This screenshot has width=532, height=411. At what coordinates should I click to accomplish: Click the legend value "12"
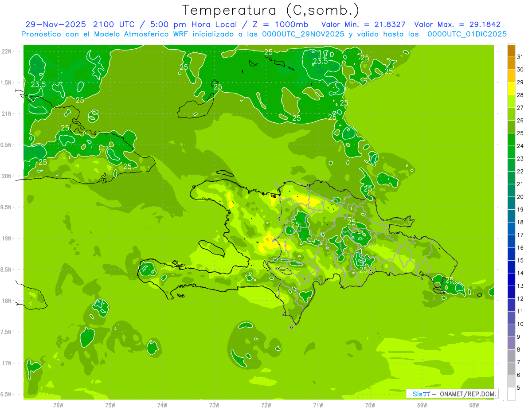click(520, 299)
